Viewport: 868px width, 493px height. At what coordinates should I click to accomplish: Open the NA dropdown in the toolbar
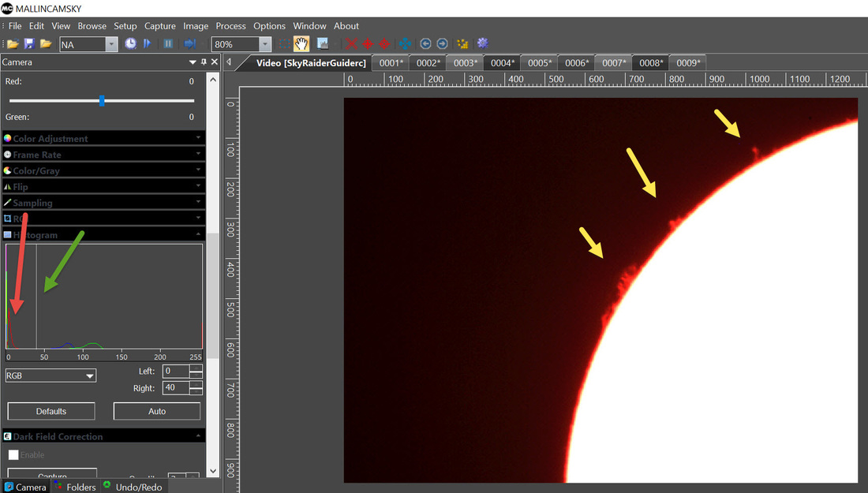tap(111, 44)
